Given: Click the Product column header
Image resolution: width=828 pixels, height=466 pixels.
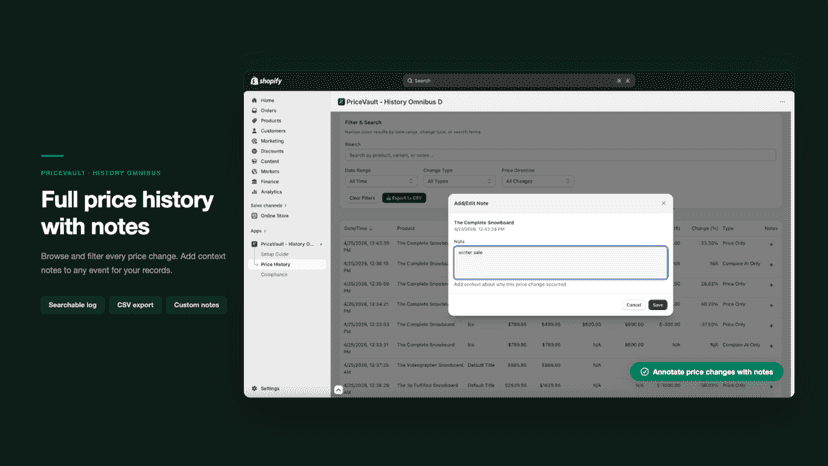Looking at the screenshot, I should [x=406, y=228].
